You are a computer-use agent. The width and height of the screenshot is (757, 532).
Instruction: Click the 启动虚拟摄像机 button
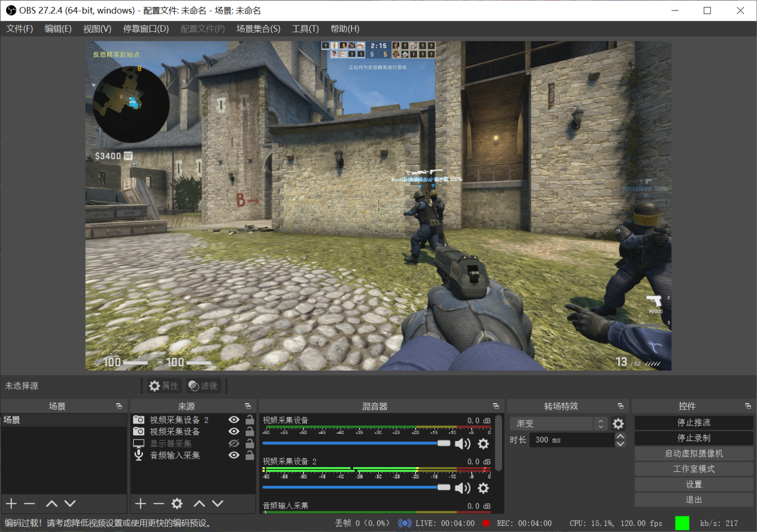click(694, 453)
